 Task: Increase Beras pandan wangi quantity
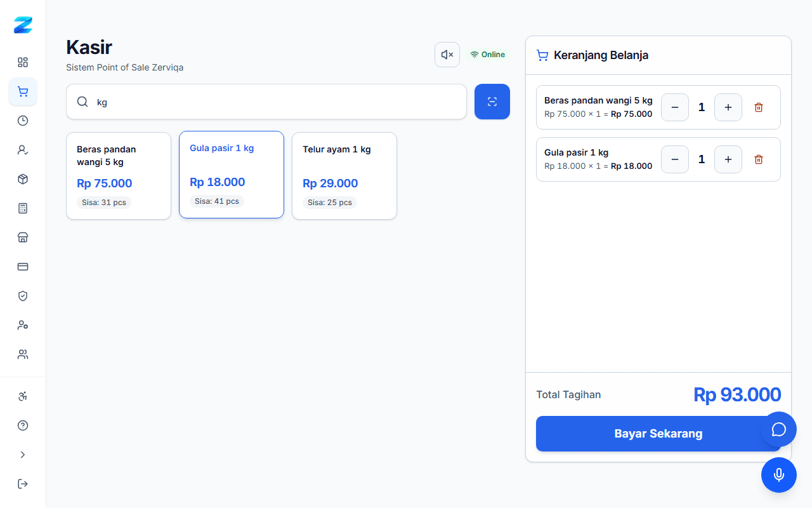[x=728, y=107]
